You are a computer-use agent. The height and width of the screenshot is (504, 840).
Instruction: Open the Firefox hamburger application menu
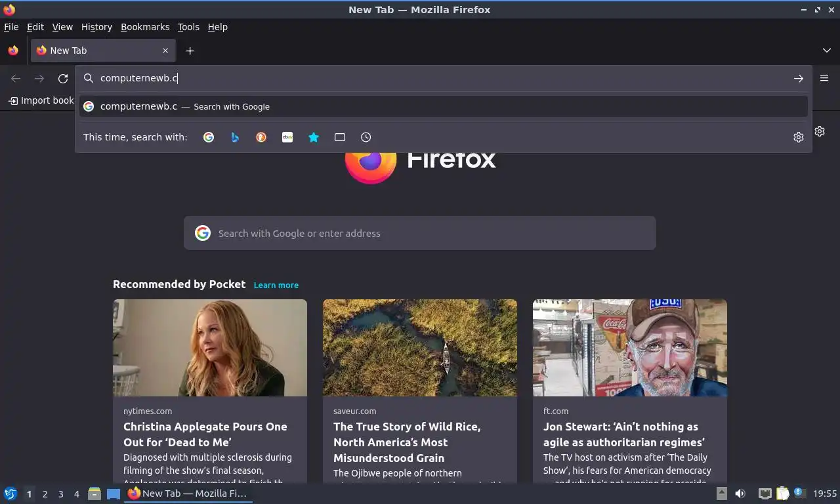[824, 78]
